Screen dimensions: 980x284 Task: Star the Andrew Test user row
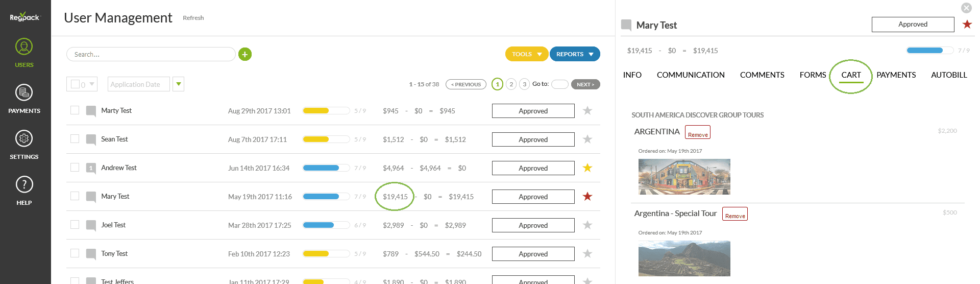tap(587, 168)
